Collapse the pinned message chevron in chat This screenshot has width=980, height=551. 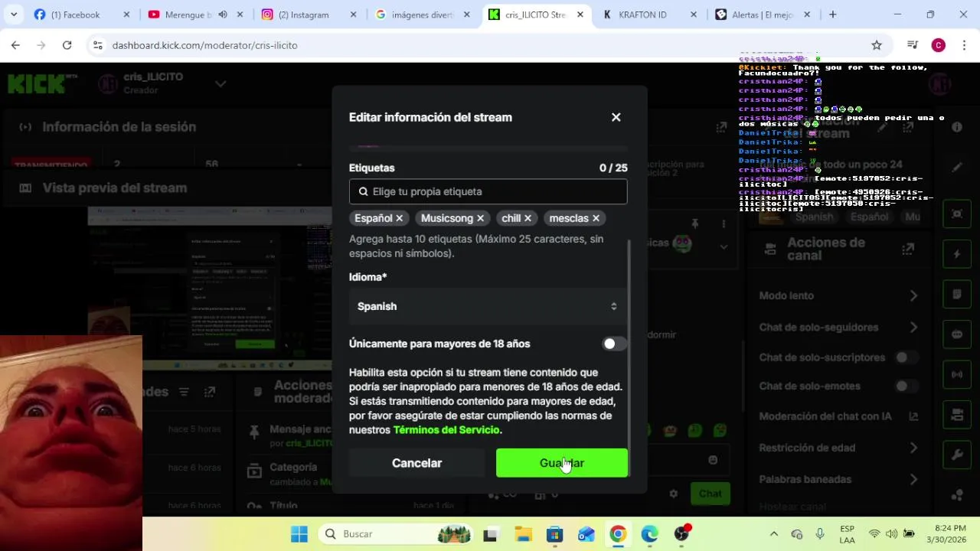(724, 246)
